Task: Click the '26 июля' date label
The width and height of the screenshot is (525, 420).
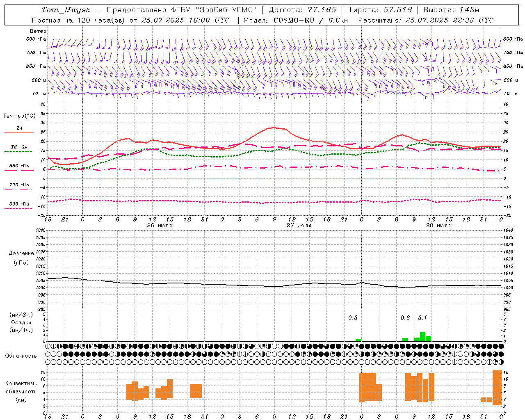Action: (160, 226)
